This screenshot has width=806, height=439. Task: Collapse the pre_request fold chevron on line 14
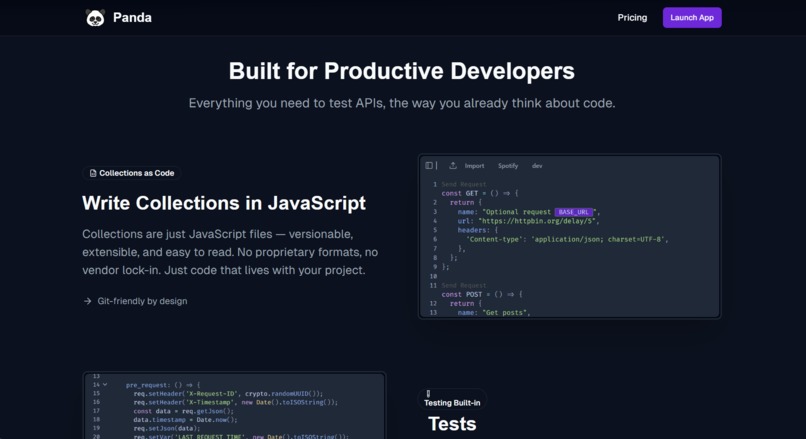pyautogui.click(x=105, y=385)
